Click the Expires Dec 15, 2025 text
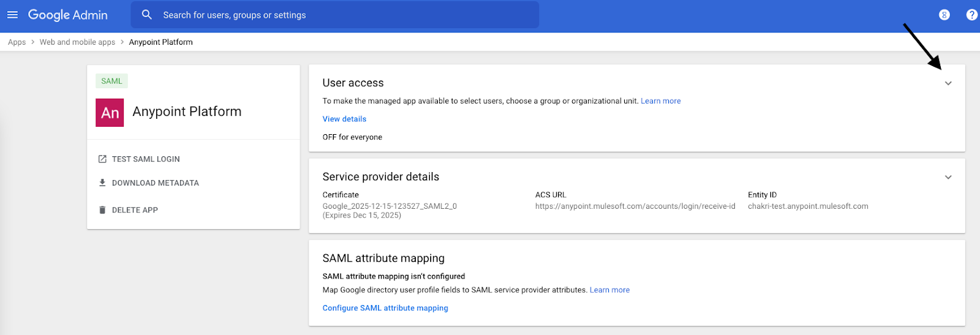The width and height of the screenshot is (980, 335). (x=362, y=215)
